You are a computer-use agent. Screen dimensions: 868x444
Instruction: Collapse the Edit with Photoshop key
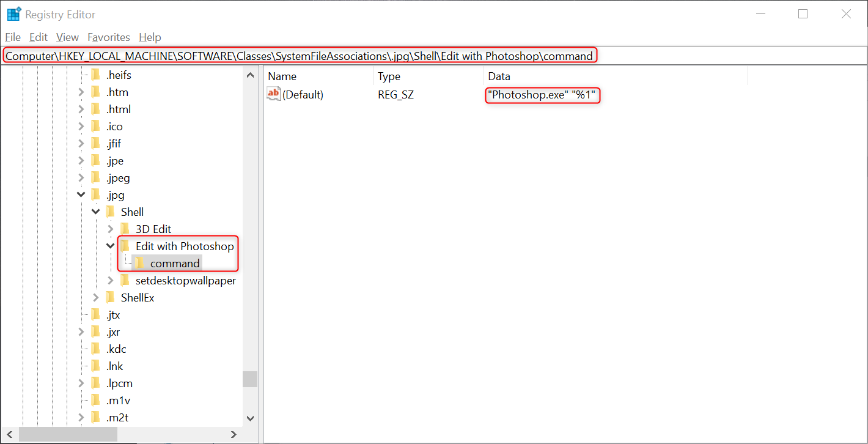click(x=111, y=246)
